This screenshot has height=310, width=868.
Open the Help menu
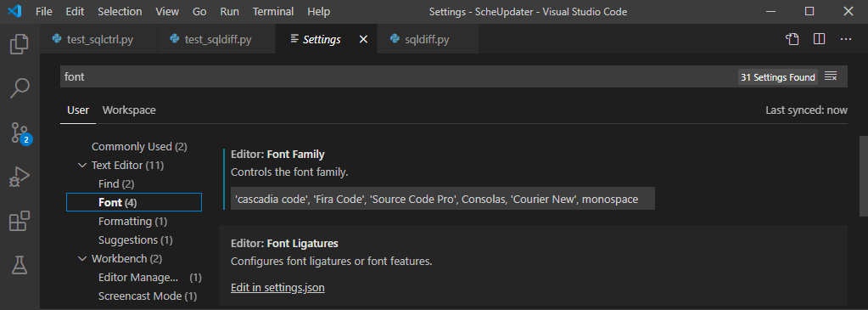318,11
